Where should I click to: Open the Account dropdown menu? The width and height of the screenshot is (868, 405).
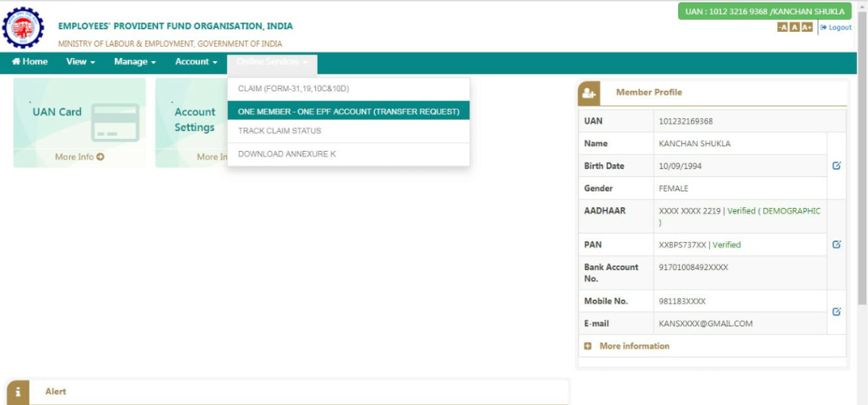tap(196, 62)
